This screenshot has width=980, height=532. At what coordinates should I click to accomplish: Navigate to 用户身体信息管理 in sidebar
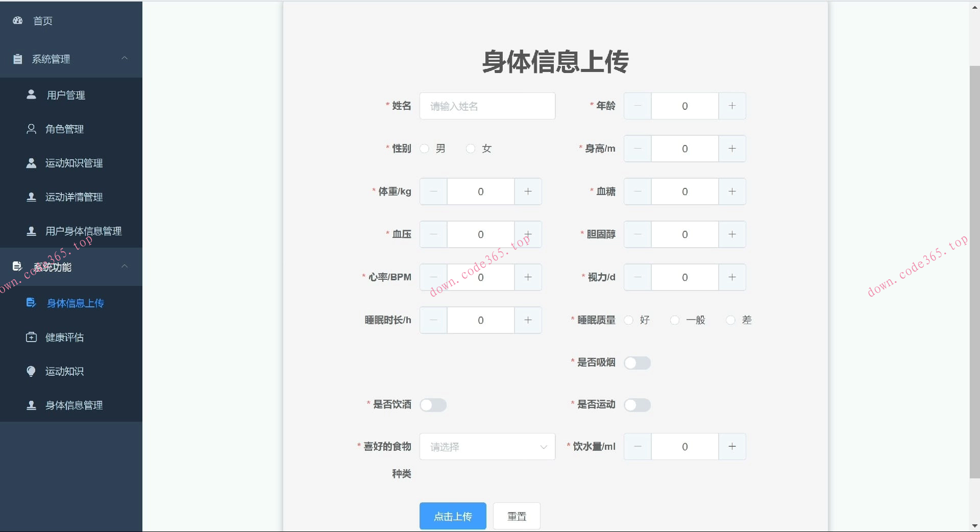(x=83, y=231)
